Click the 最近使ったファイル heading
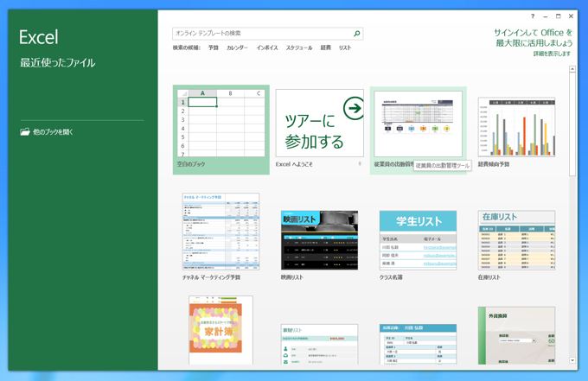This screenshot has width=588, height=381. click(57, 62)
